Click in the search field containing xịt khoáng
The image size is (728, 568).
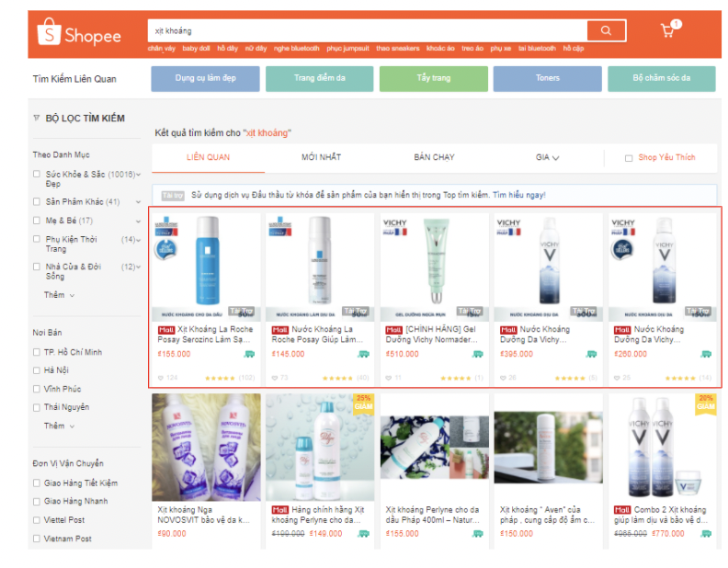[x=367, y=30]
